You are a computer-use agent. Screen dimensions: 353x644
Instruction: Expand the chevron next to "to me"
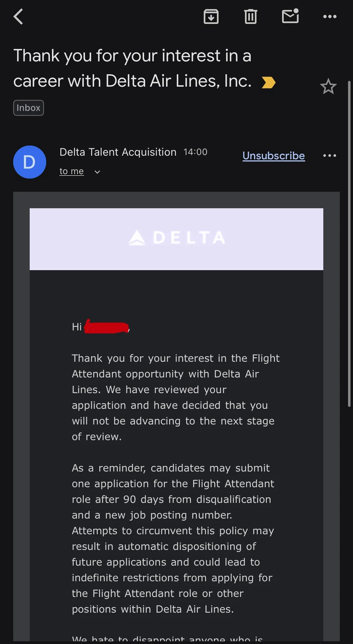tap(97, 172)
